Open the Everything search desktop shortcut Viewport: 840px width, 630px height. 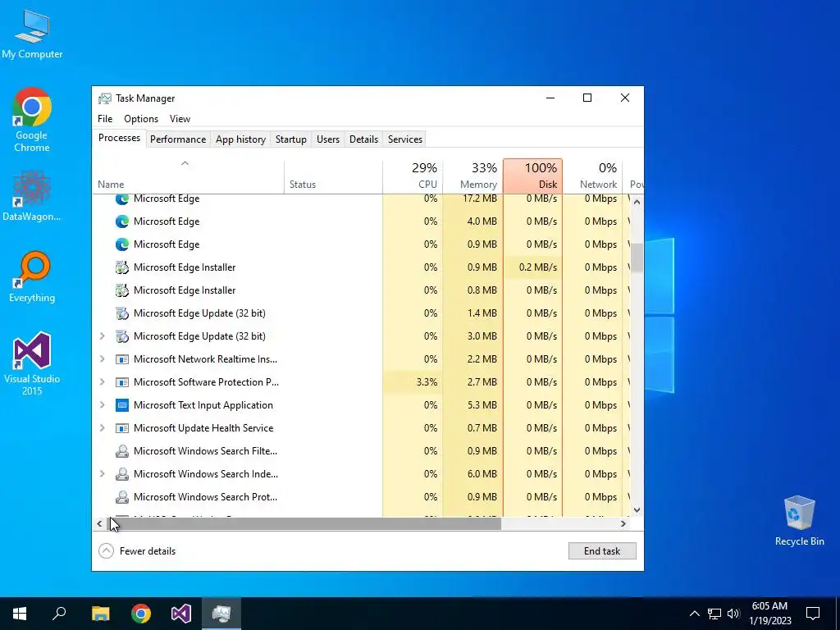[x=32, y=276]
